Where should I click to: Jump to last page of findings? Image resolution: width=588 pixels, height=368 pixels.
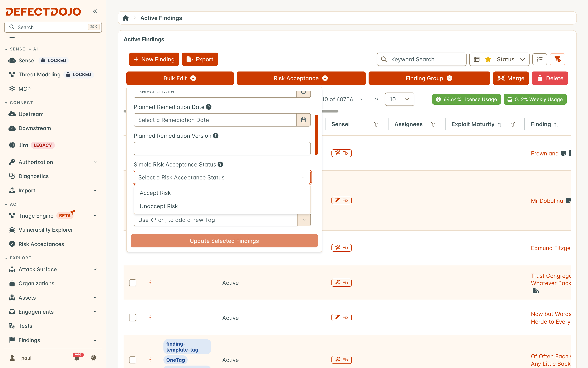coord(376,99)
